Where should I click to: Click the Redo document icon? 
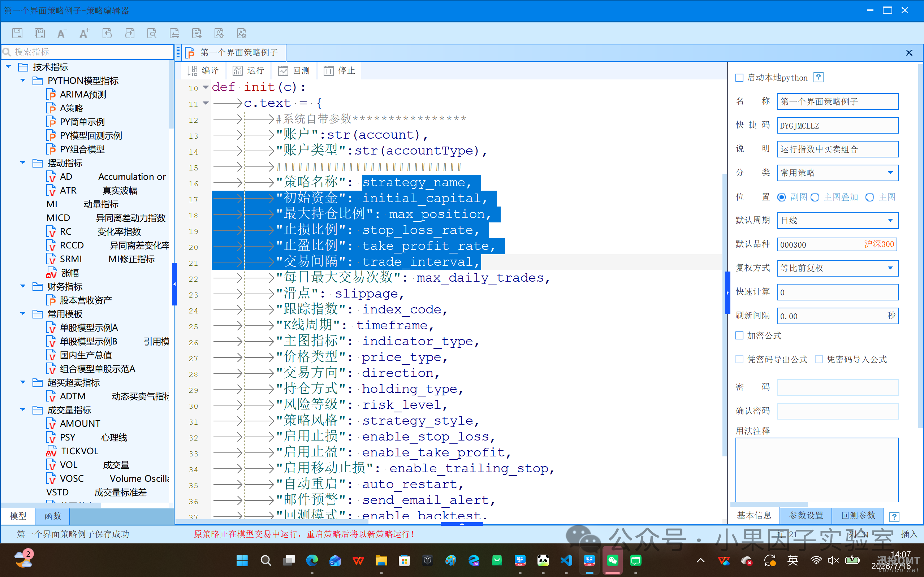129,33
